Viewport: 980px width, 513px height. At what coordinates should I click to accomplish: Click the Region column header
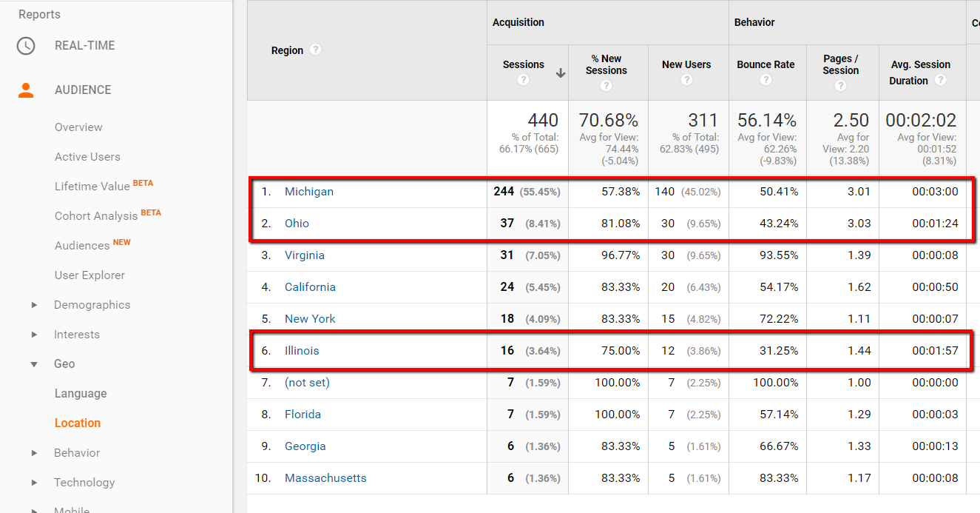pyautogui.click(x=288, y=50)
